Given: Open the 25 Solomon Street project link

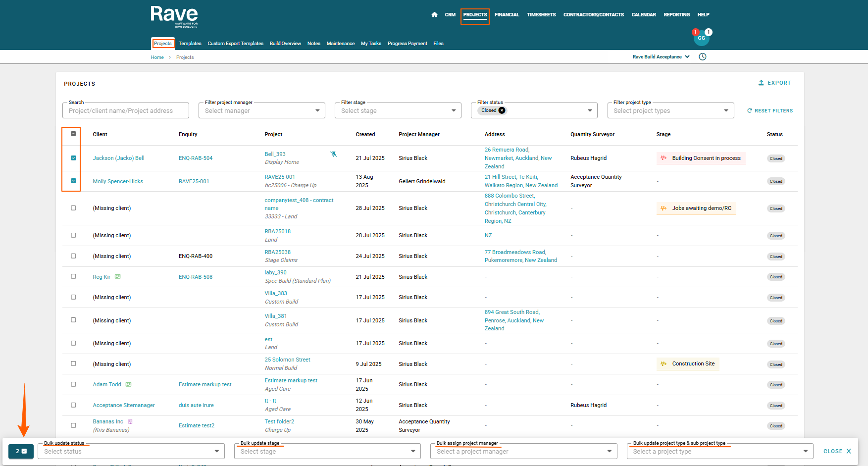Looking at the screenshot, I should point(287,360).
